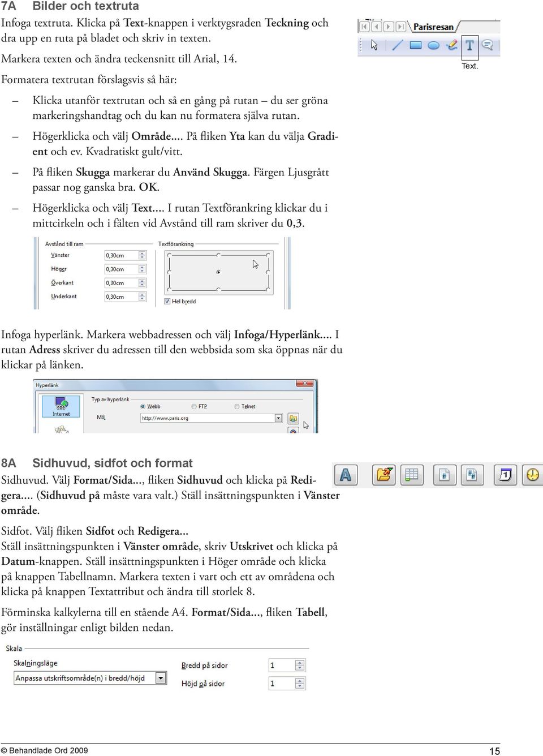Viewport: 543px width, 756px height.
Task: Click the page number 15 in footer
Action: pyautogui.click(x=494, y=751)
